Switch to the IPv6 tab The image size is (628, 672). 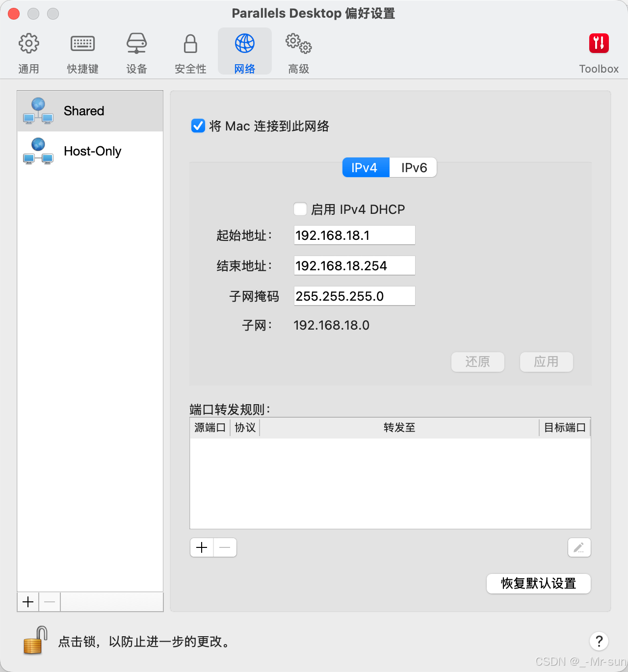click(x=413, y=167)
